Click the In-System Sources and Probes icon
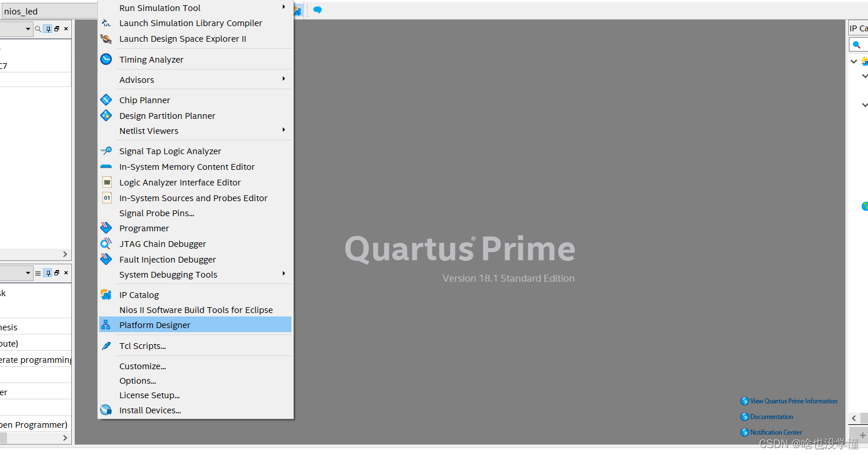The width and height of the screenshot is (868, 455). [x=107, y=198]
